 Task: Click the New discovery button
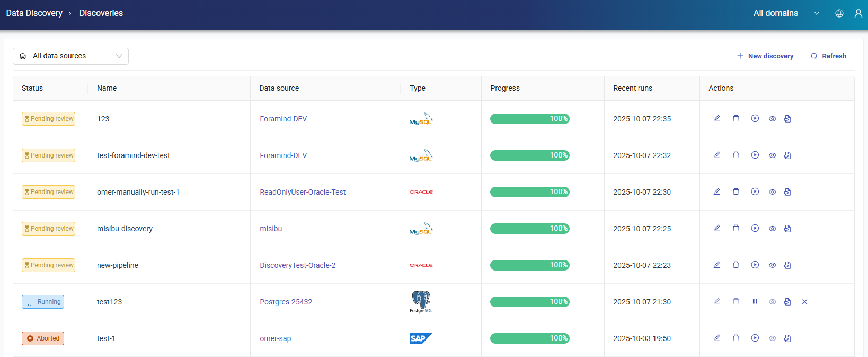[765, 56]
